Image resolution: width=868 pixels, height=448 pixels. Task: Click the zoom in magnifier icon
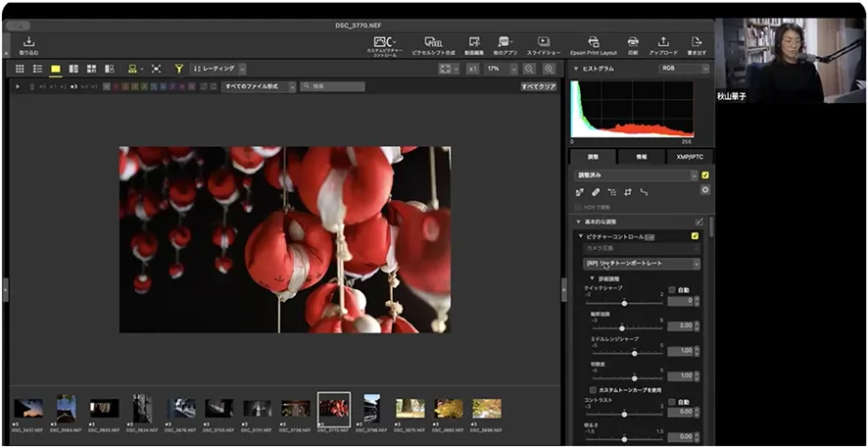(x=549, y=69)
